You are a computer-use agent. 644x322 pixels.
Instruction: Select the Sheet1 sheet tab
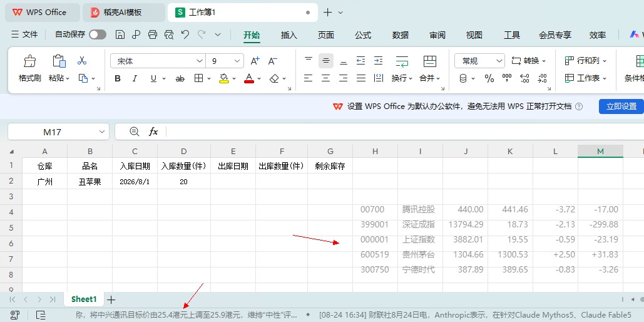click(x=84, y=299)
